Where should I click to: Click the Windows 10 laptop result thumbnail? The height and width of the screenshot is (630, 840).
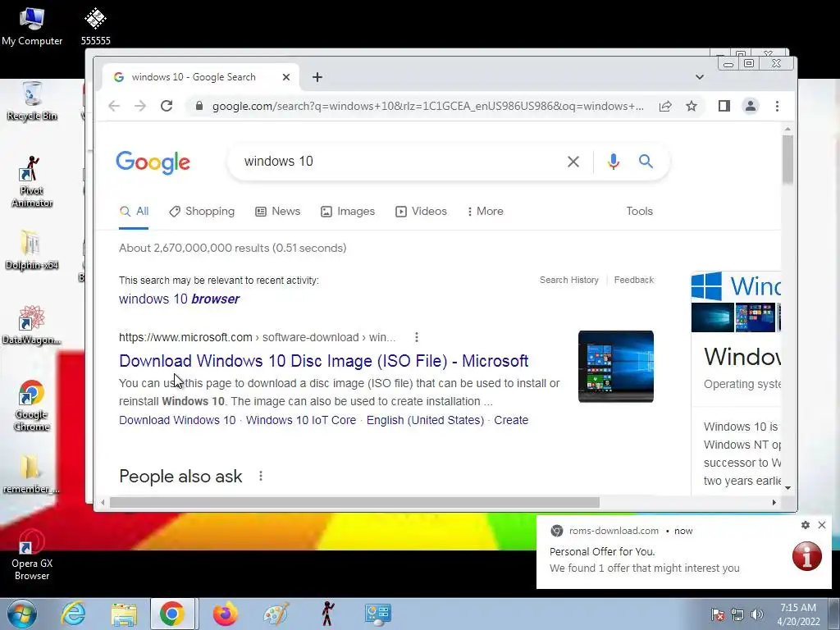pyautogui.click(x=615, y=367)
